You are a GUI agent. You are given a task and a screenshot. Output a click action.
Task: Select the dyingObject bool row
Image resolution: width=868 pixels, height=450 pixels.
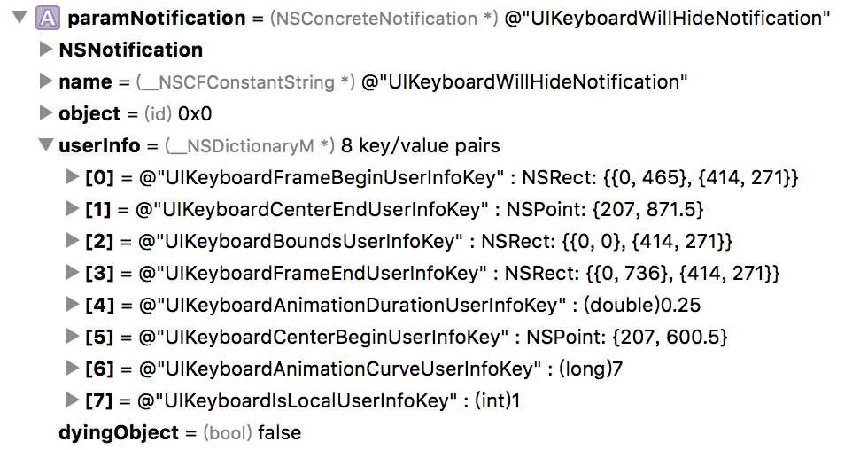(180, 432)
